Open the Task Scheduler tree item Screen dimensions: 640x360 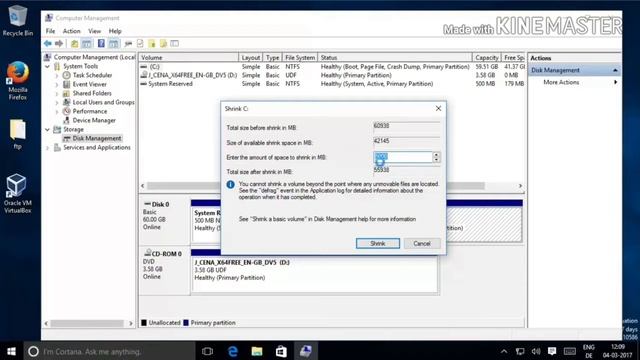92,75
